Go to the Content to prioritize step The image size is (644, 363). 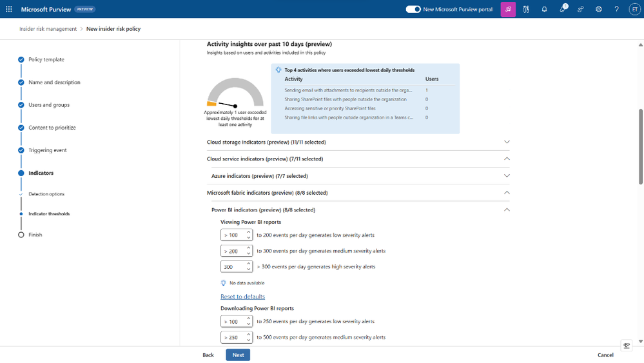[x=52, y=128]
